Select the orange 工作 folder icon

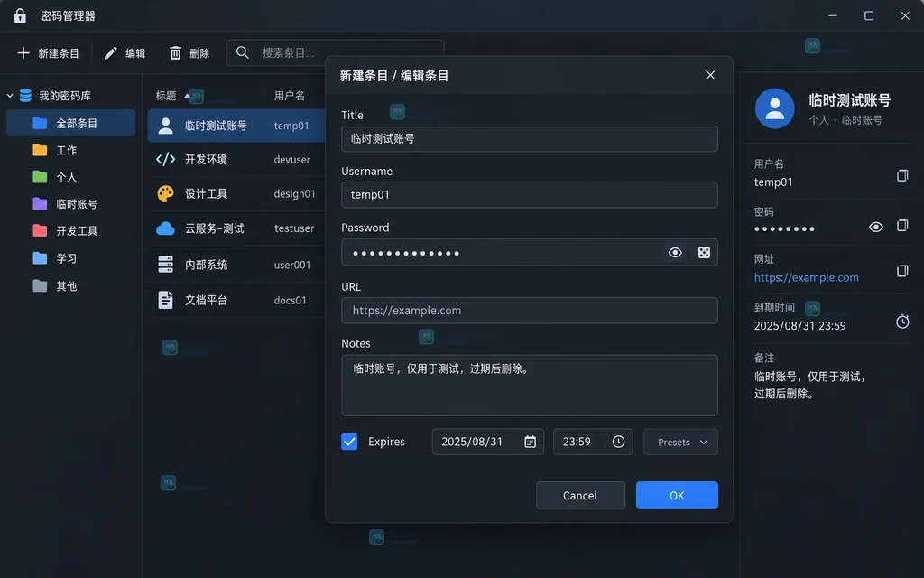[x=40, y=150]
